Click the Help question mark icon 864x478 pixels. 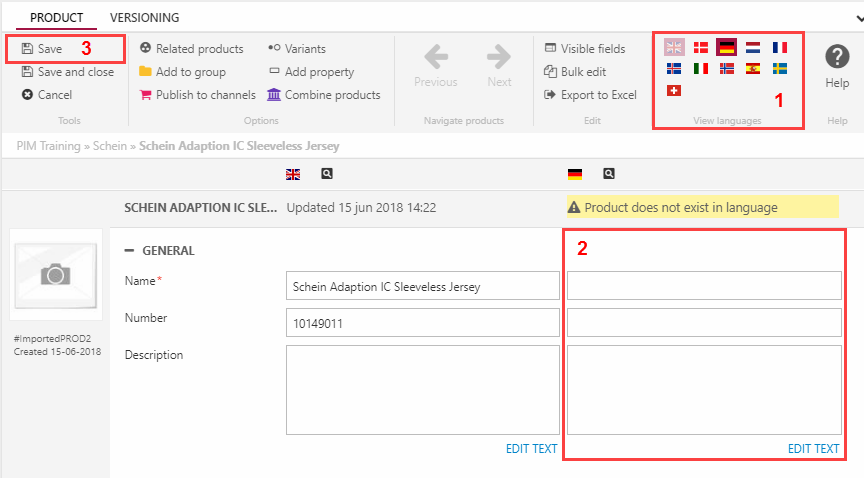837,58
